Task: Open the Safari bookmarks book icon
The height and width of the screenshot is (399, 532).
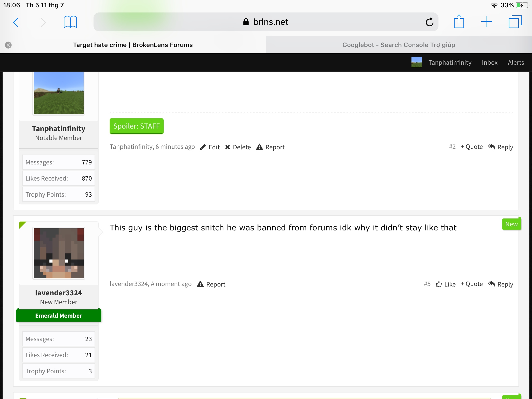Action: click(70, 22)
